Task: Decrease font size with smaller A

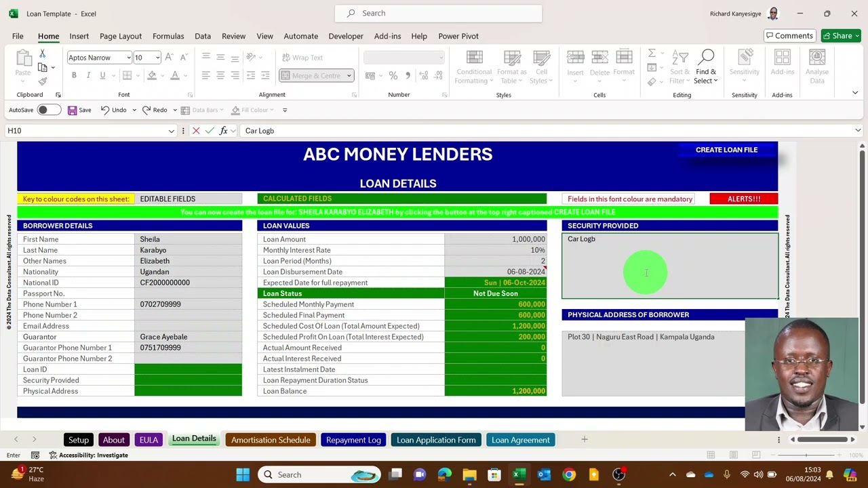Action: [x=183, y=58]
